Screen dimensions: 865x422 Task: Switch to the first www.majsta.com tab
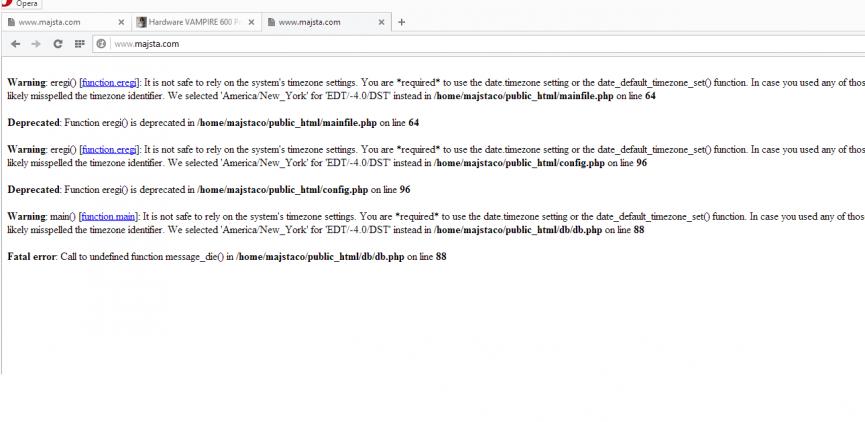click(60, 22)
